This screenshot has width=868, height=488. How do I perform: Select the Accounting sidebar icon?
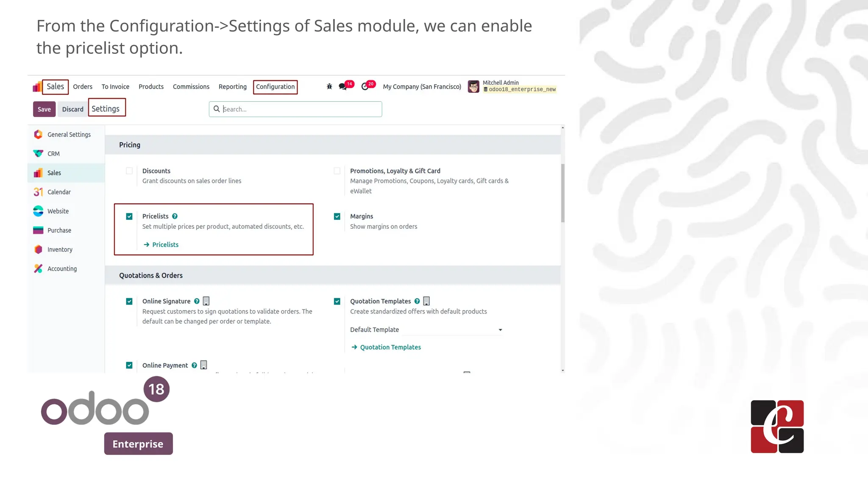pos(38,269)
